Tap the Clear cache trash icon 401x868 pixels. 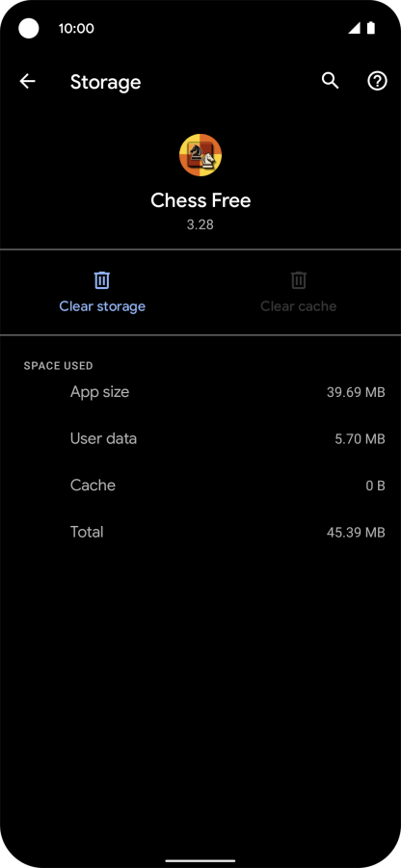click(x=299, y=280)
